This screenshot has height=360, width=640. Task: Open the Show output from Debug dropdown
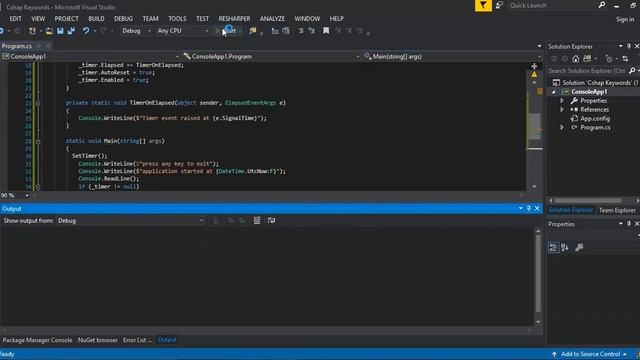[x=131, y=221]
